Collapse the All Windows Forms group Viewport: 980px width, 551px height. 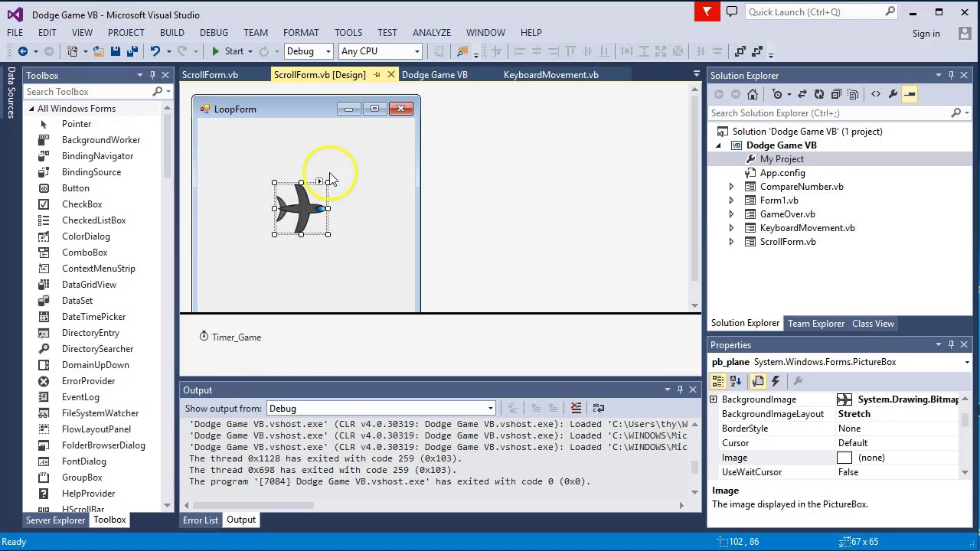click(x=32, y=109)
